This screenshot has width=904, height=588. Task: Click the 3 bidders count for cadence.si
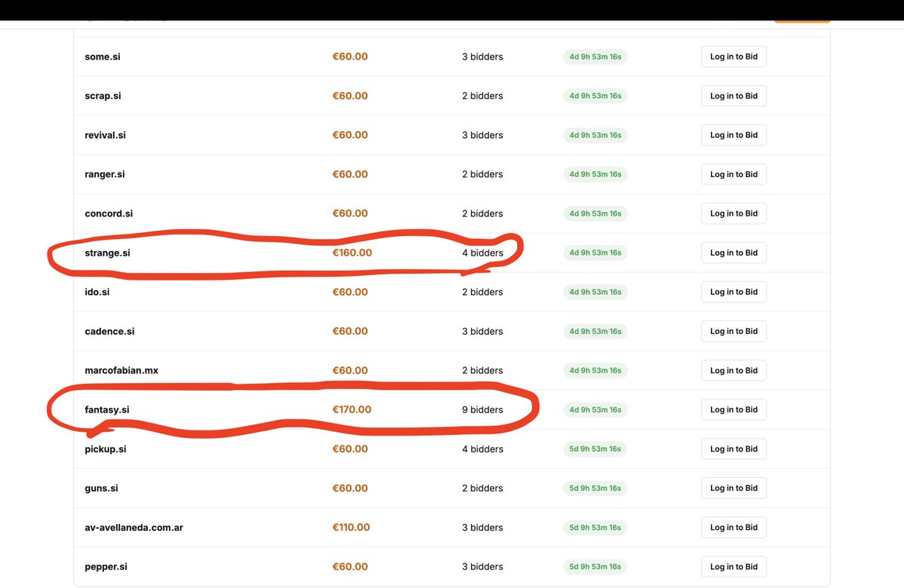[x=482, y=331]
